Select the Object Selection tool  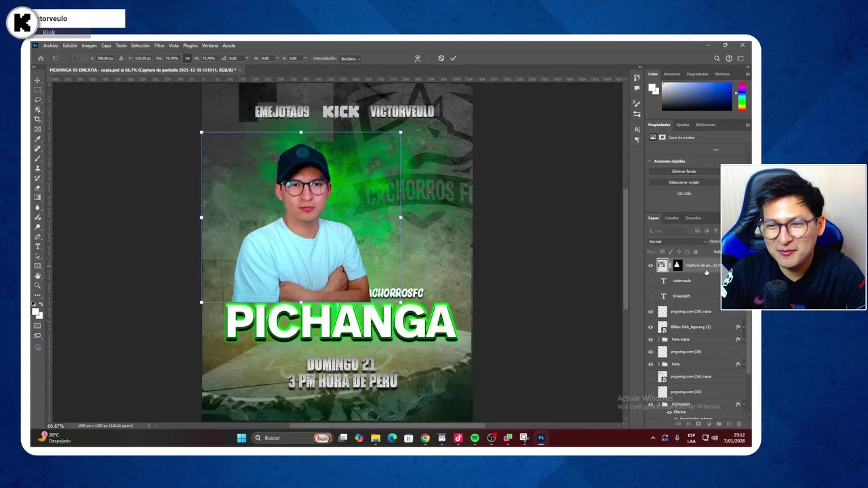point(37,109)
